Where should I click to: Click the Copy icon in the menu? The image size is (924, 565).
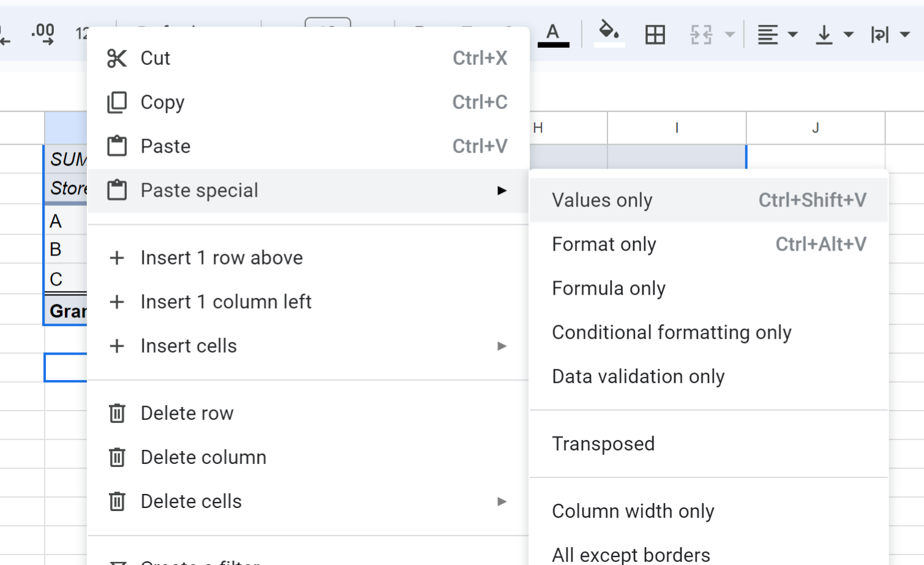point(117,102)
